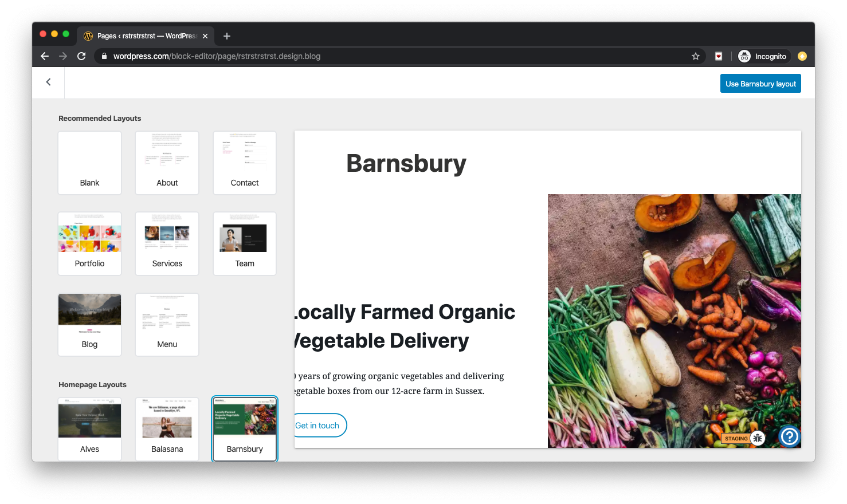Click the bug report icon near STAGING
This screenshot has width=847, height=504.
pyautogui.click(x=758, y=439)
